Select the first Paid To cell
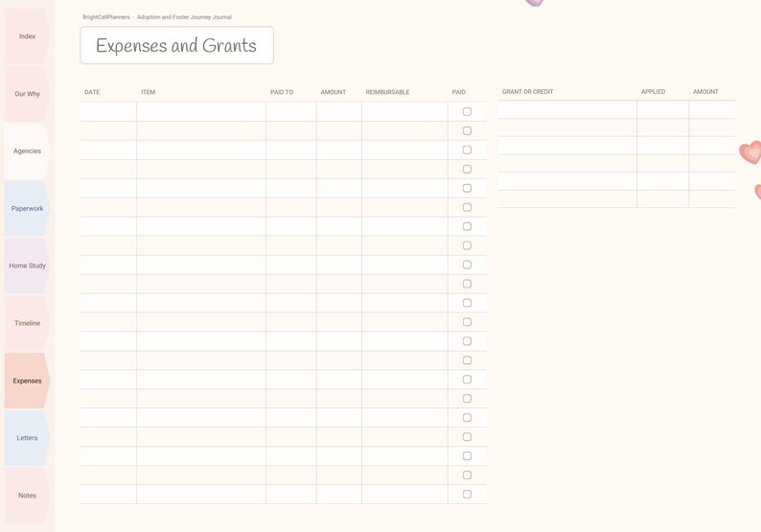This screenshot has width=761, height=532. point(291,111)
